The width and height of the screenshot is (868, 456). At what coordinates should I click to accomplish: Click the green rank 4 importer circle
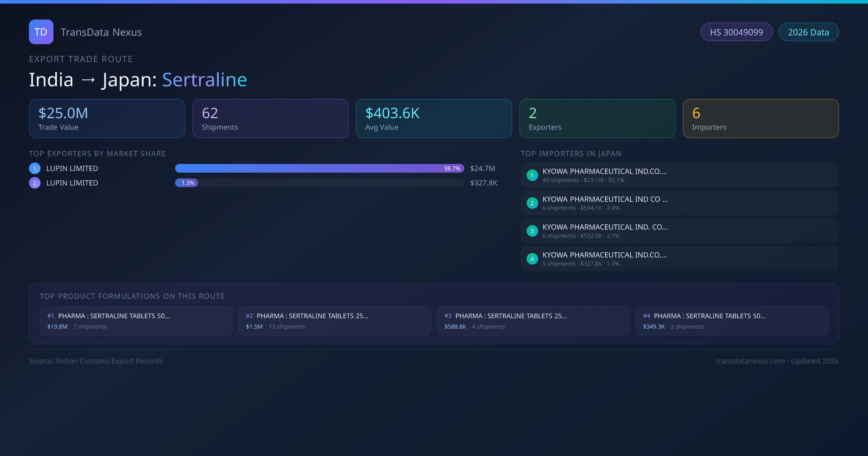532,259
